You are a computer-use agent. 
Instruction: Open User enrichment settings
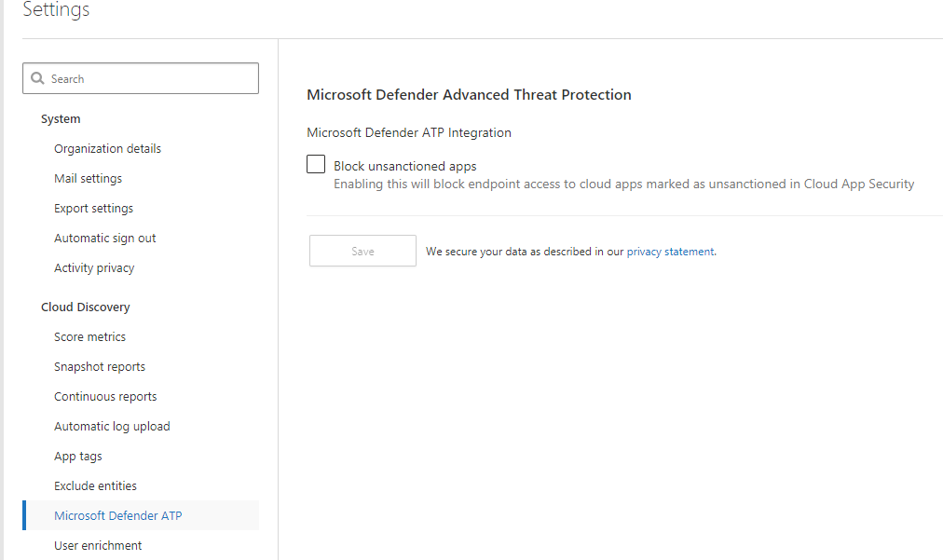pyautogui.click(x=98, y=546)
